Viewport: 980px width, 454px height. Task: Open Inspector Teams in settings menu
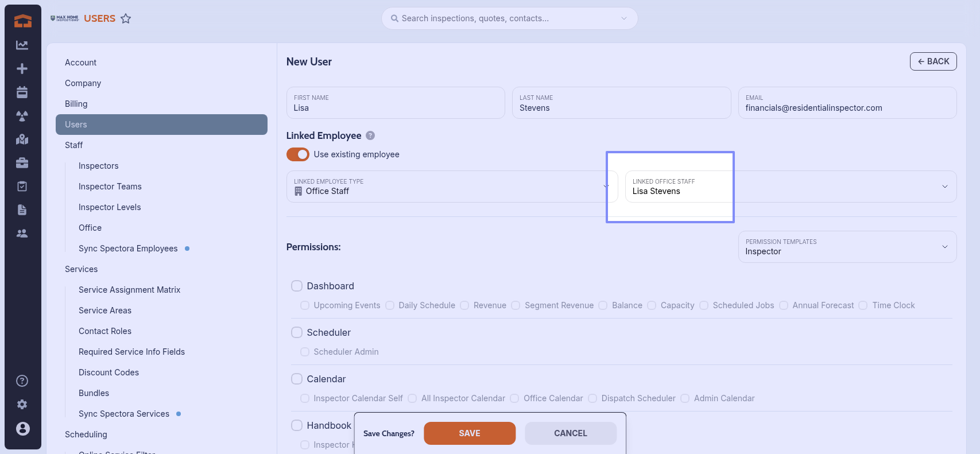coord(110,187)
